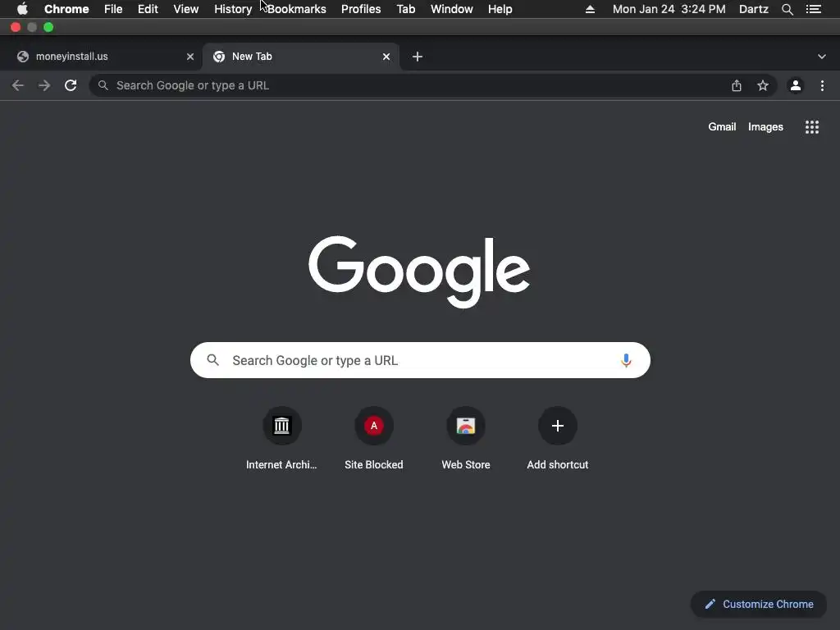Open the File menu
Image resolution: width=840 pixels, height=630 pixels.
[113, 9]
